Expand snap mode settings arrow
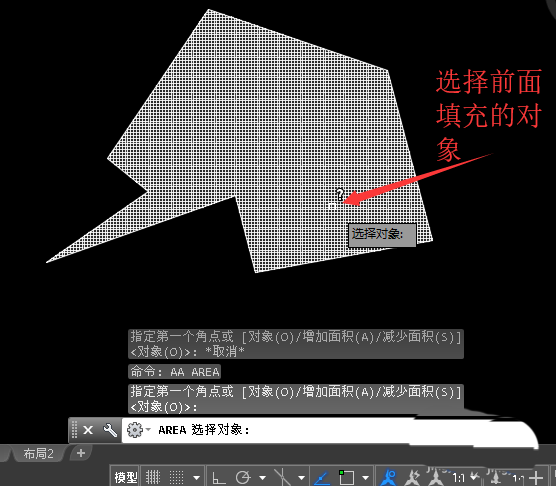 (196, 478)
